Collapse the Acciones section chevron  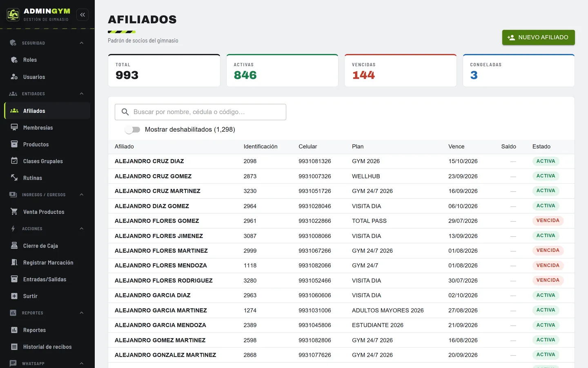82,229
